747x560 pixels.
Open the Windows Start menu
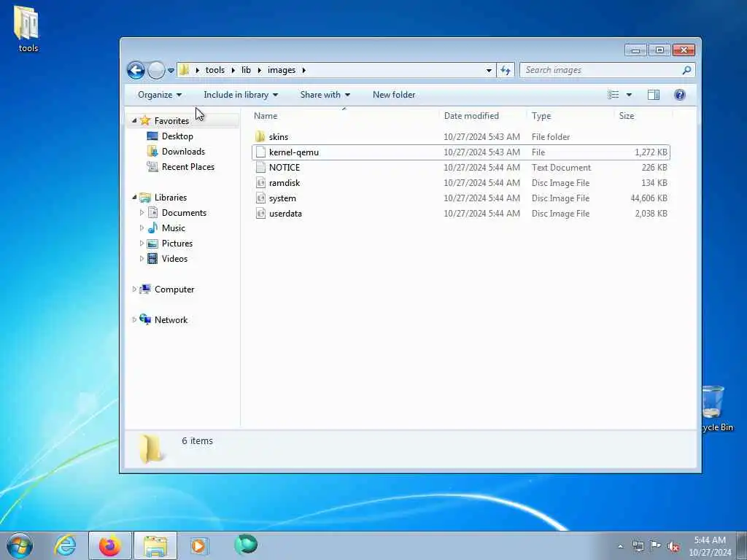pyautogui.click(x=20, y=545)
